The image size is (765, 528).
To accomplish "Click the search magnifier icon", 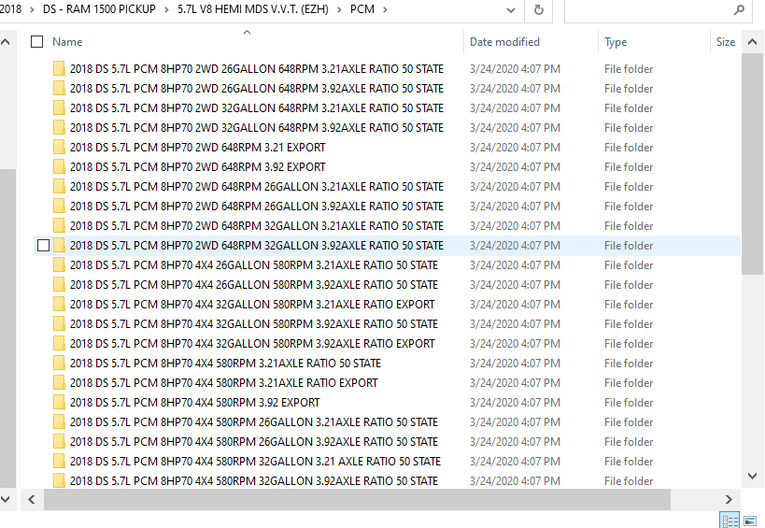I will [739, 10].
